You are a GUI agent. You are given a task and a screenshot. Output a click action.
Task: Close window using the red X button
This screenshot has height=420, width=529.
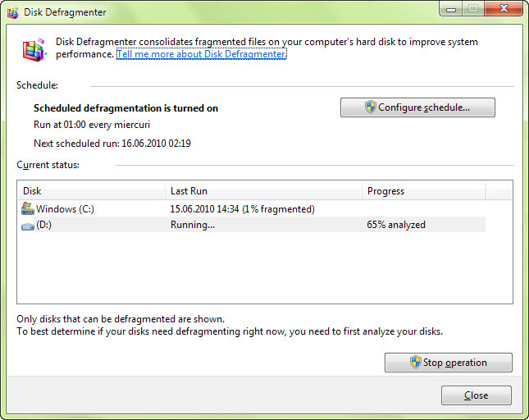click(x=504, y=8)
